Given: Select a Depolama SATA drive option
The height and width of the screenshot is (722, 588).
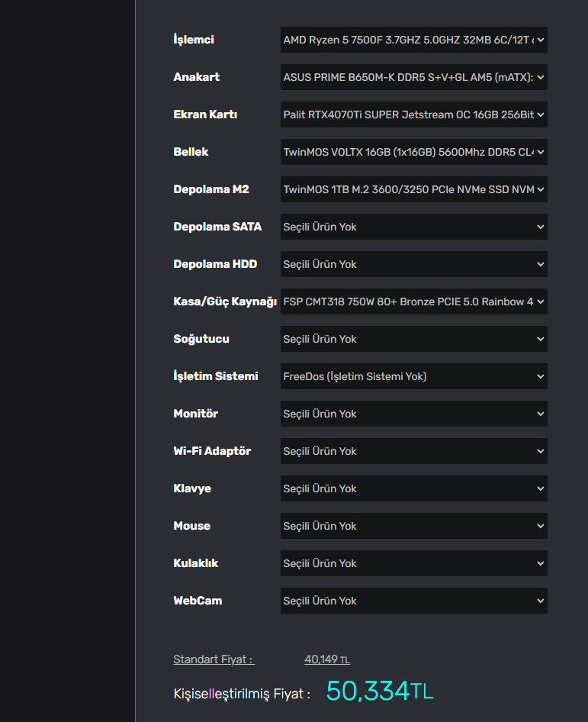Looking at the screenshot, I should coord(413,227).
